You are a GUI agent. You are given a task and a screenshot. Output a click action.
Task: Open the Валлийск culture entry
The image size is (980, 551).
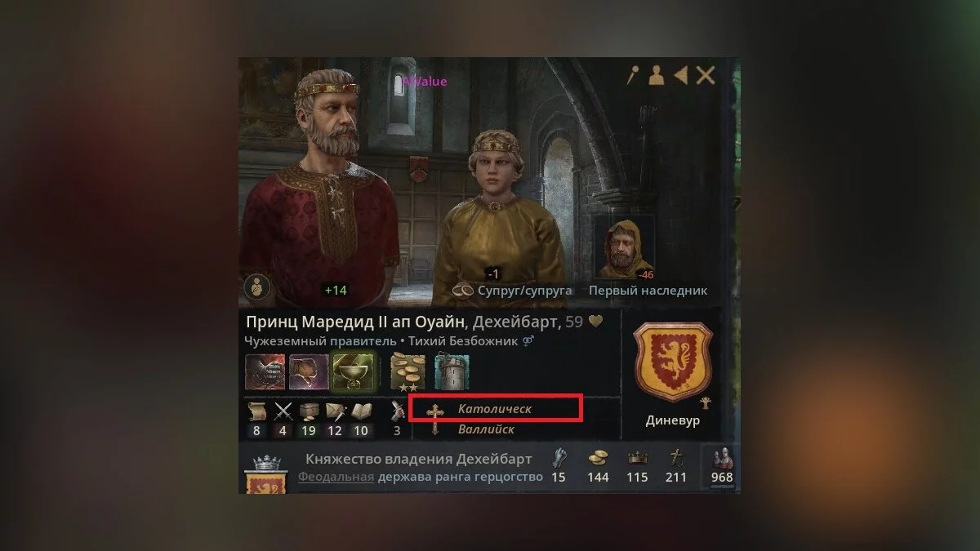[486, 429]
